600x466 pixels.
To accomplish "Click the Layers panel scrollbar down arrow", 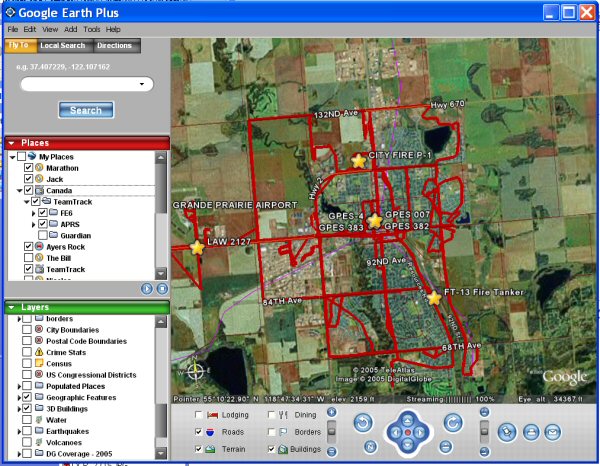I will coord(161,453).
